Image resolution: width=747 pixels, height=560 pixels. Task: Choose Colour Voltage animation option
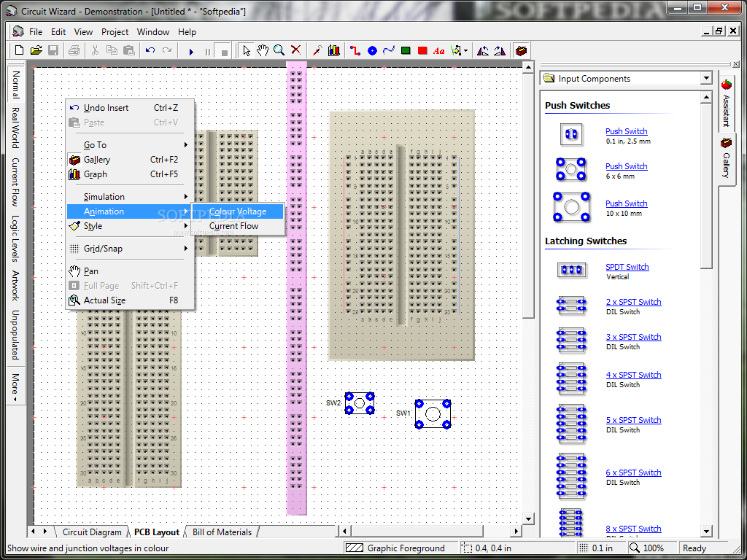238,211
